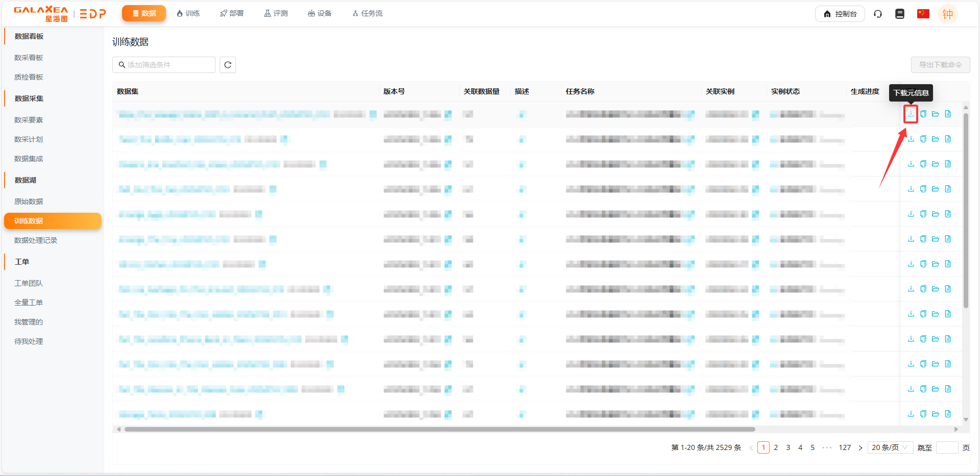Open the headset support icon in header

(878, 14)
